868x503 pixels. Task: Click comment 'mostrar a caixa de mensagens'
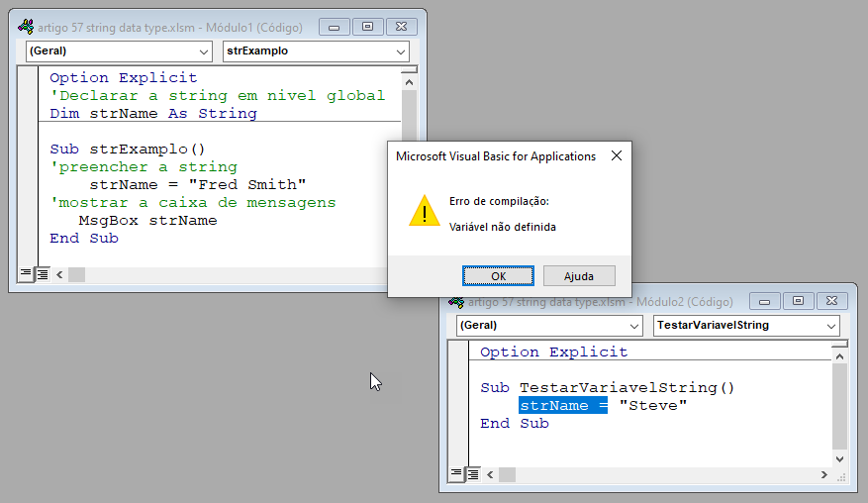193,203
